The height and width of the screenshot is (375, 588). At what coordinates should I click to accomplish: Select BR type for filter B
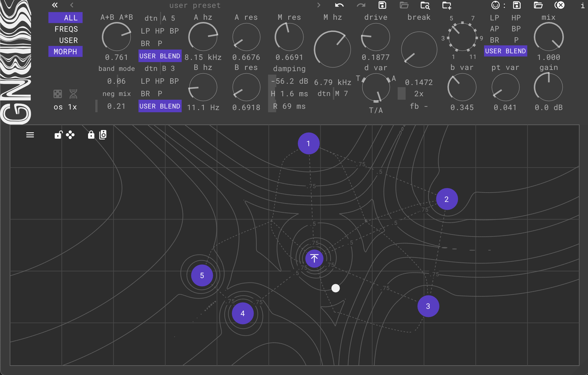point(145,94)
